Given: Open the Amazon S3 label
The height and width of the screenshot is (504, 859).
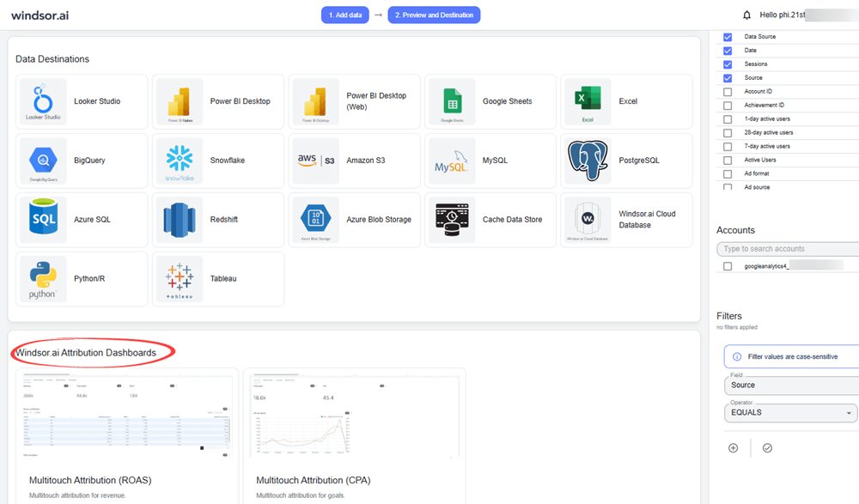Looking at the screenshot, I should point(365,161).
